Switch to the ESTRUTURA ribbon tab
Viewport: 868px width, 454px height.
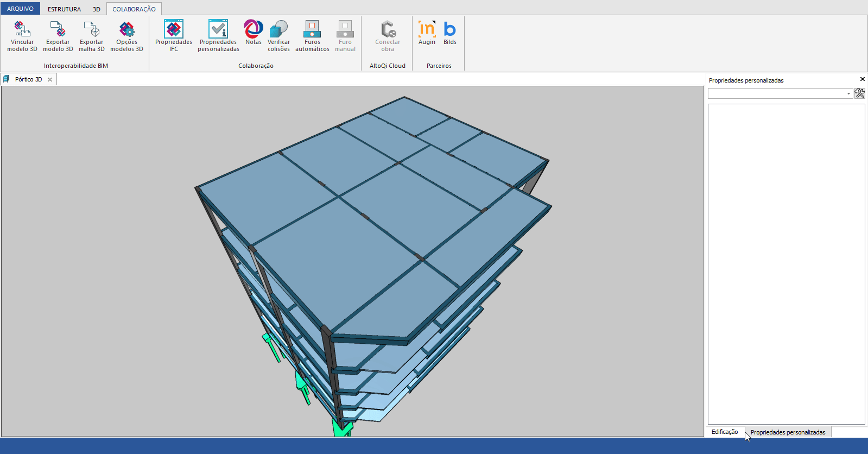pyautogui.click(x=64, y=9)
